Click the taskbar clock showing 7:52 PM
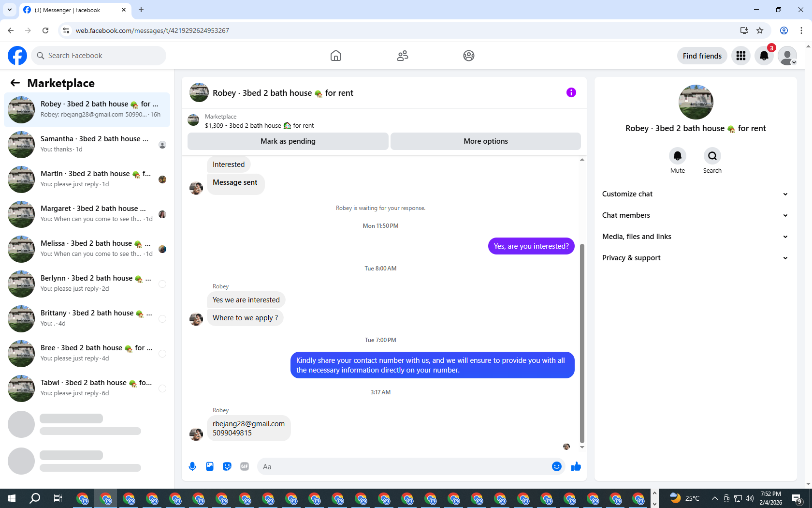The height and width of the screenshot is (508, 812). [x=770, y=498]
